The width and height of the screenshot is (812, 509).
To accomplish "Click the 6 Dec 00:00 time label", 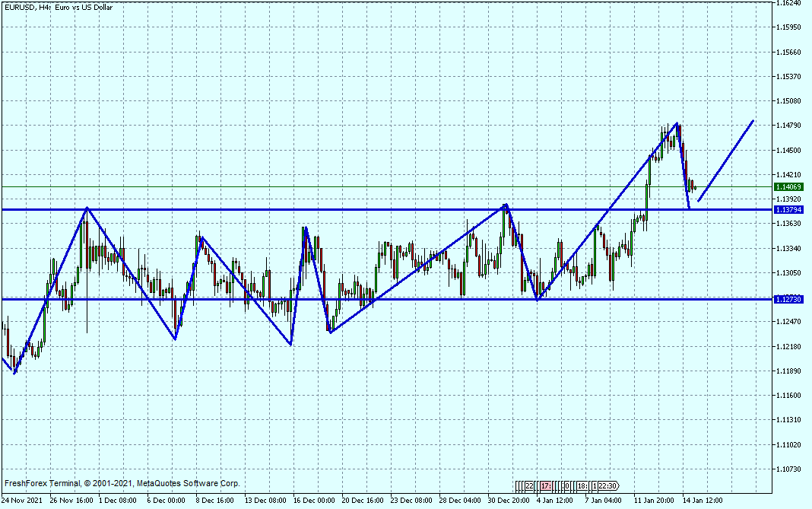I will [x=166, y=500].
